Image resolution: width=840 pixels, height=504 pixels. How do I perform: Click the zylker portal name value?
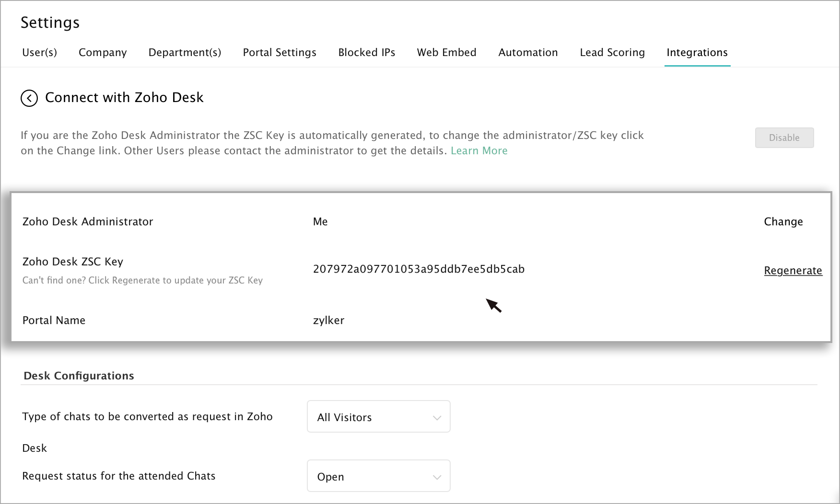(328, 321)
